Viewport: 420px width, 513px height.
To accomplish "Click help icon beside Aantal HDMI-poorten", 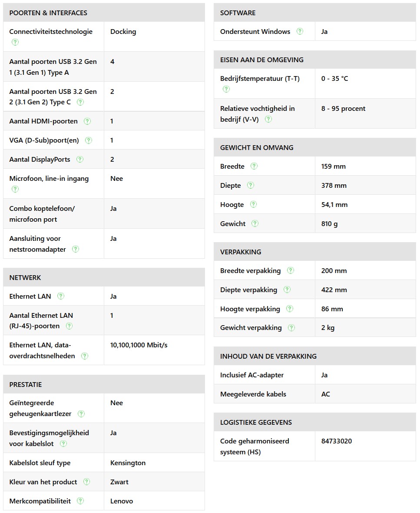I will (87, 121).
